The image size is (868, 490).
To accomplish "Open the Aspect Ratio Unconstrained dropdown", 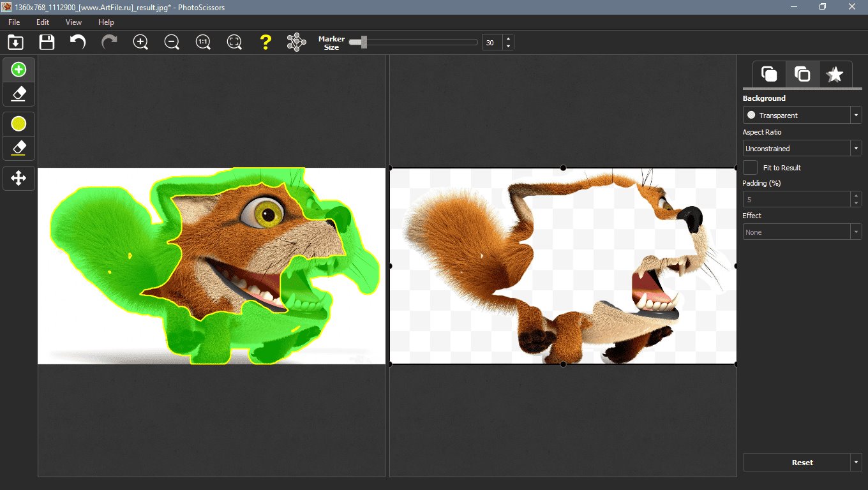I will (855, 149).
